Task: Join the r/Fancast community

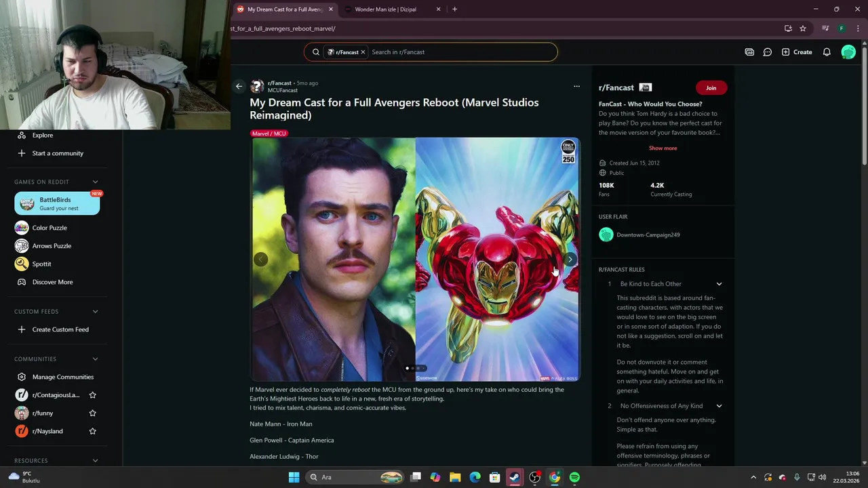Action: tap(711, 87)
